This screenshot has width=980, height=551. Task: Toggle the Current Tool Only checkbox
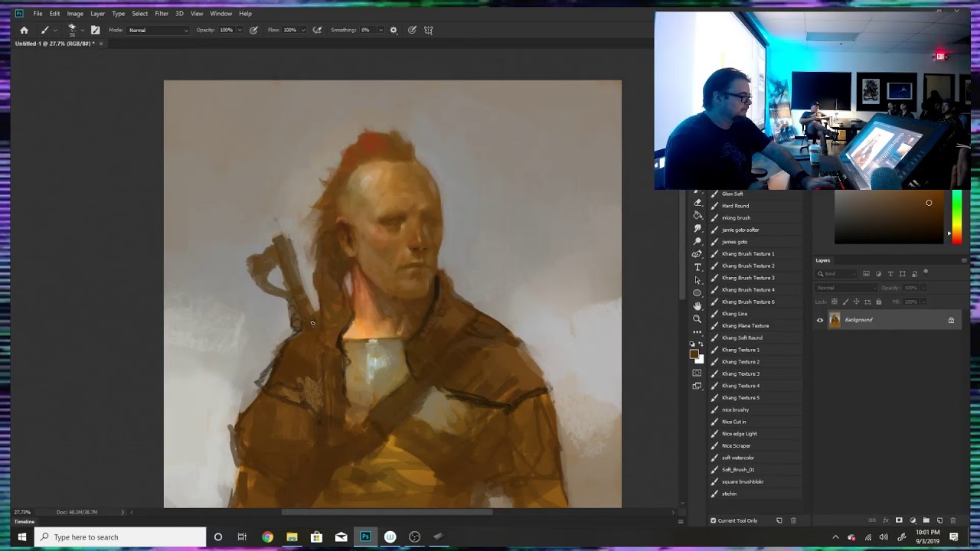pos(714,520)
